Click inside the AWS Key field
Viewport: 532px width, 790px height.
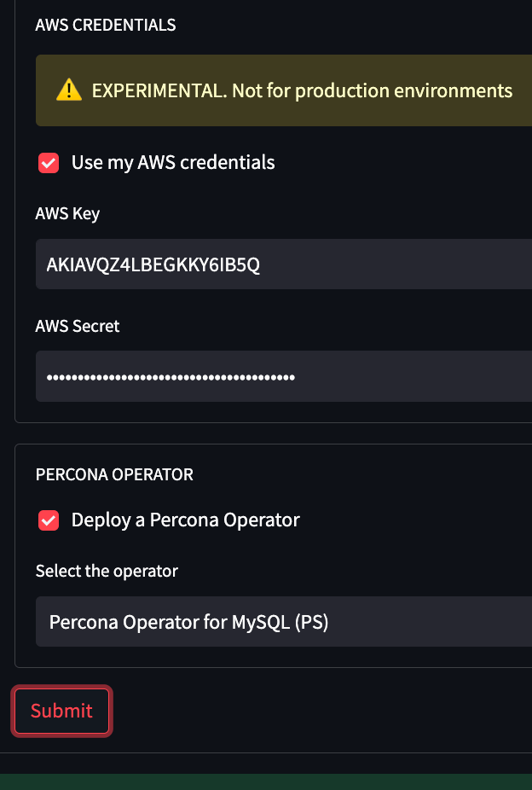281,264
